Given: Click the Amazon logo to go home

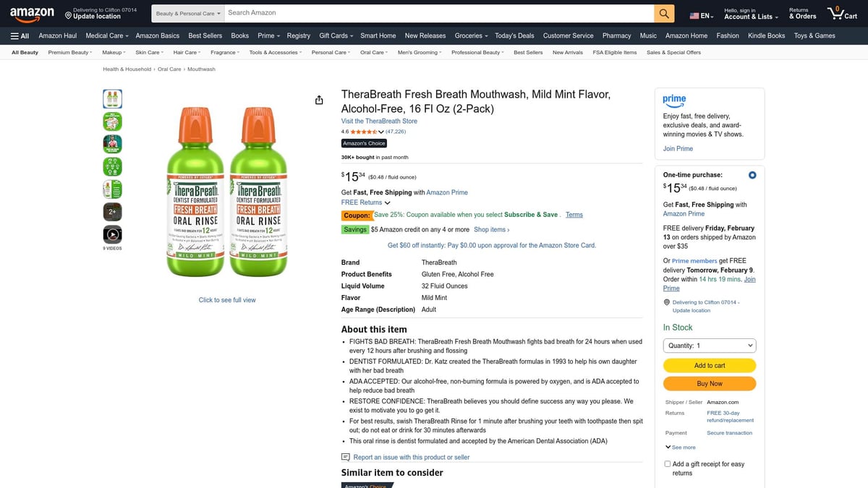Looking at the screenshot, I should 32,13.
